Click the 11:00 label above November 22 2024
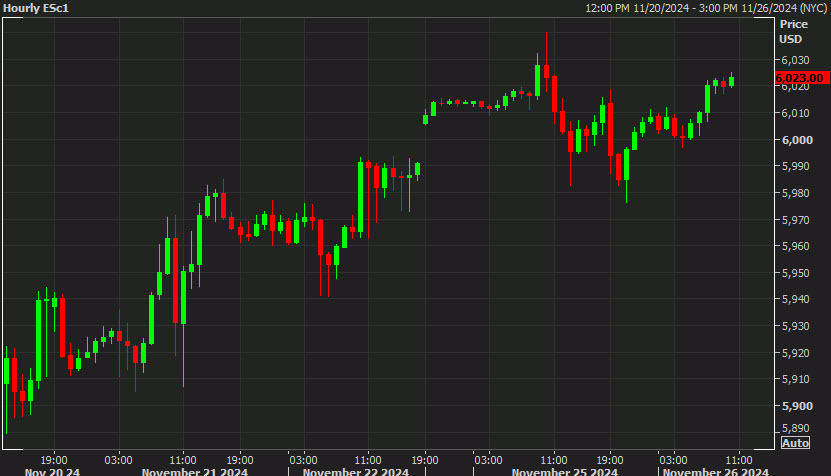Screen dimensions: 831x476 pyautogui.click(x=368, y=460)
